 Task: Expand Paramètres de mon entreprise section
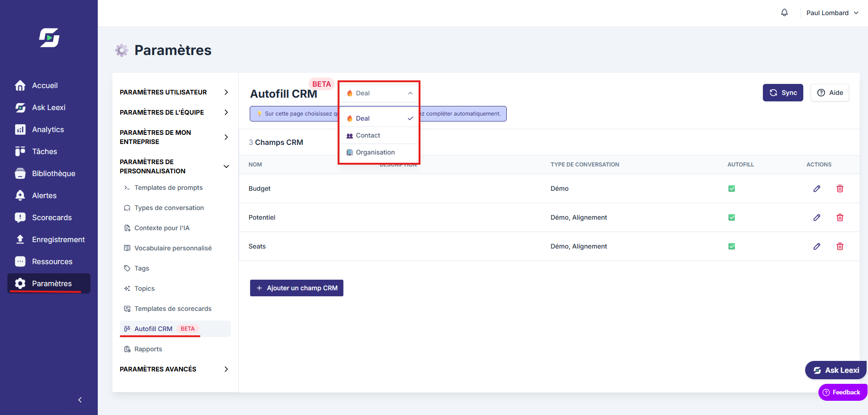pos(174,137)
